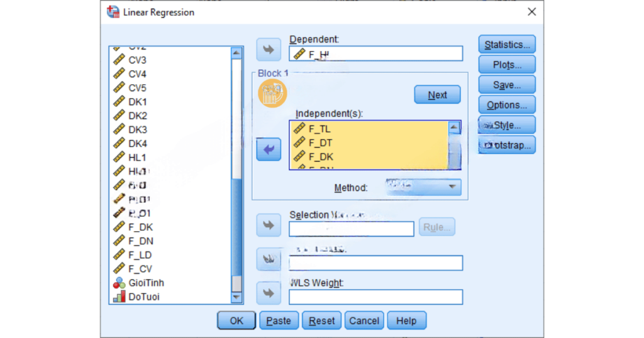The height and width of the screenshot is (338, 644).
Task: Click the Paste button
Action: [x=279, y=320]
